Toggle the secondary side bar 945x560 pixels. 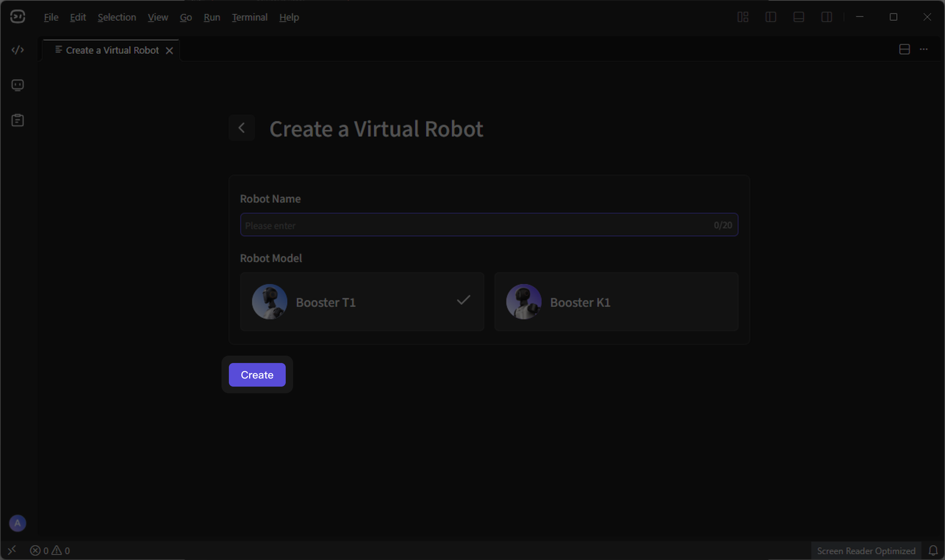(x=827, y=17)
